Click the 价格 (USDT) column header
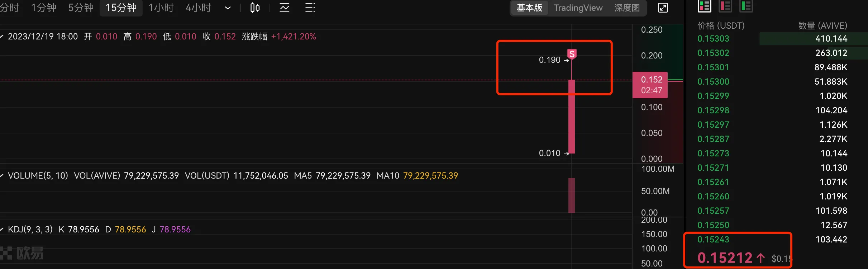 click(x=721, y=25)
